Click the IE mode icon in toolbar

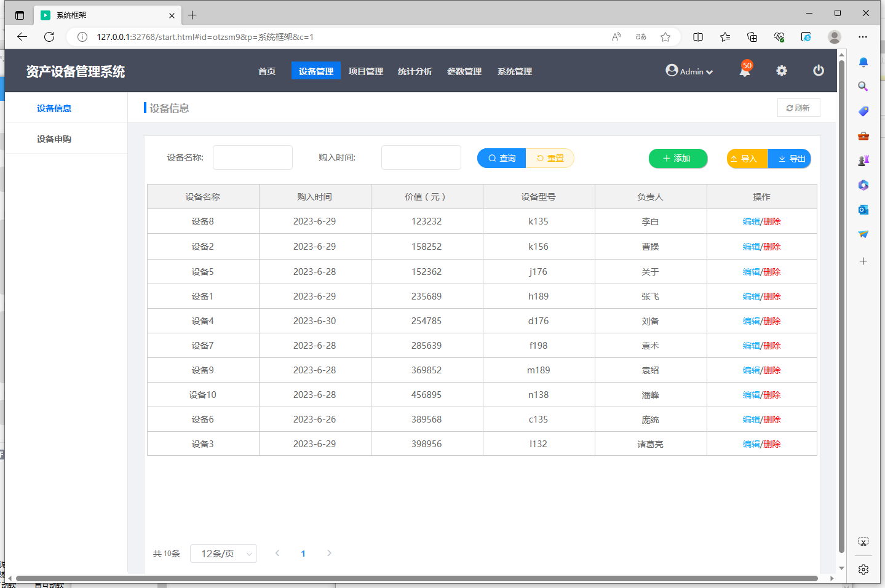coord(806,37)
